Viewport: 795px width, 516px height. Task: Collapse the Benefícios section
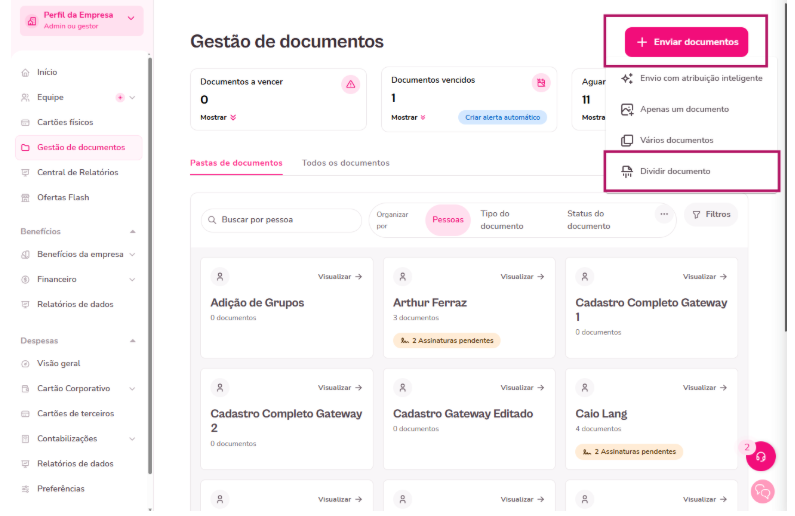133,232
